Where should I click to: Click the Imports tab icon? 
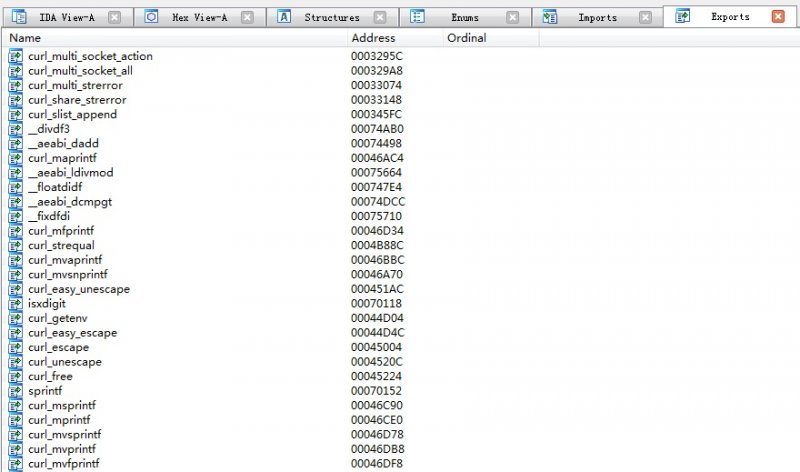click(550, 17)
